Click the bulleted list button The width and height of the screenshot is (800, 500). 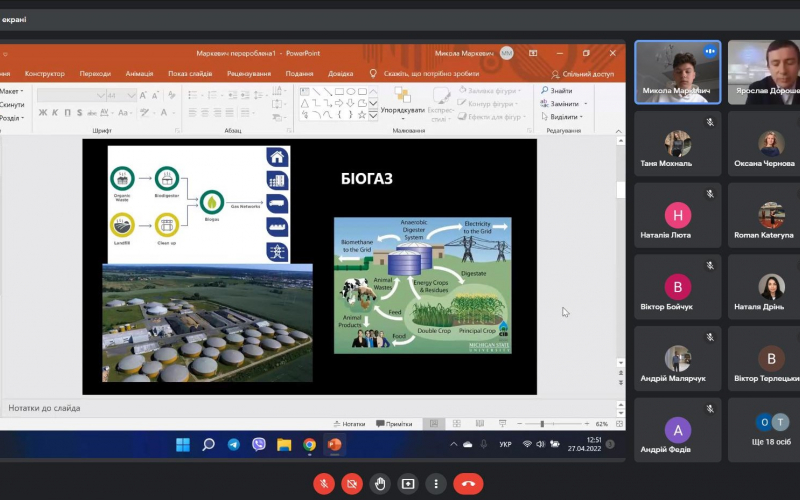(194, 95)
